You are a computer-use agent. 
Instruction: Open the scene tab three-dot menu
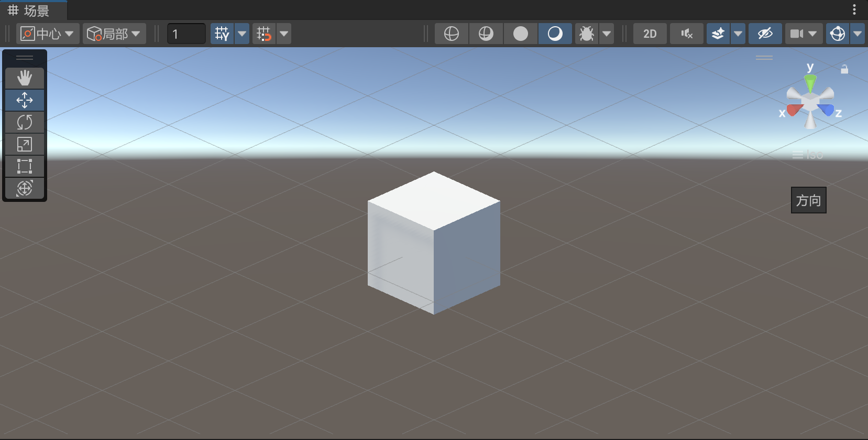(x=854, y=9)
